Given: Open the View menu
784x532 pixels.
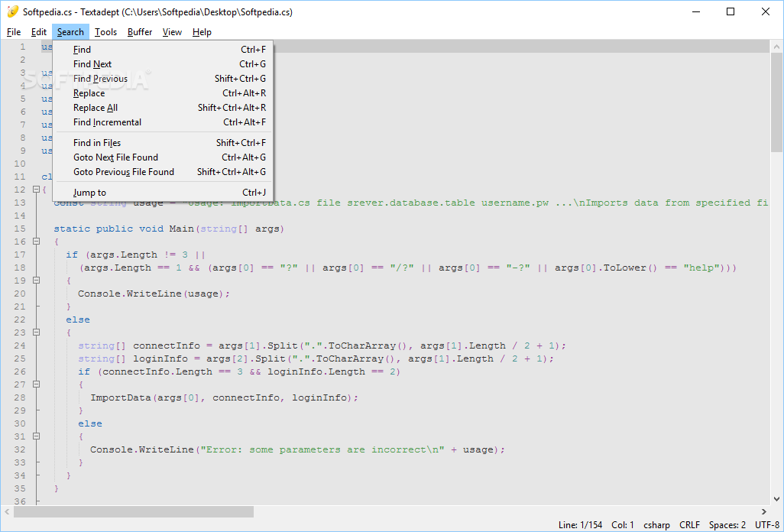Looking at the screenshot, I should tap(172, 32).
